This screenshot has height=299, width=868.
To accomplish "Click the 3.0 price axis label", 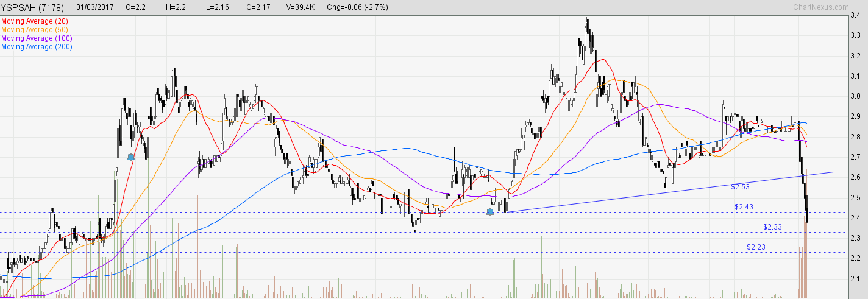I will [855, 96].
